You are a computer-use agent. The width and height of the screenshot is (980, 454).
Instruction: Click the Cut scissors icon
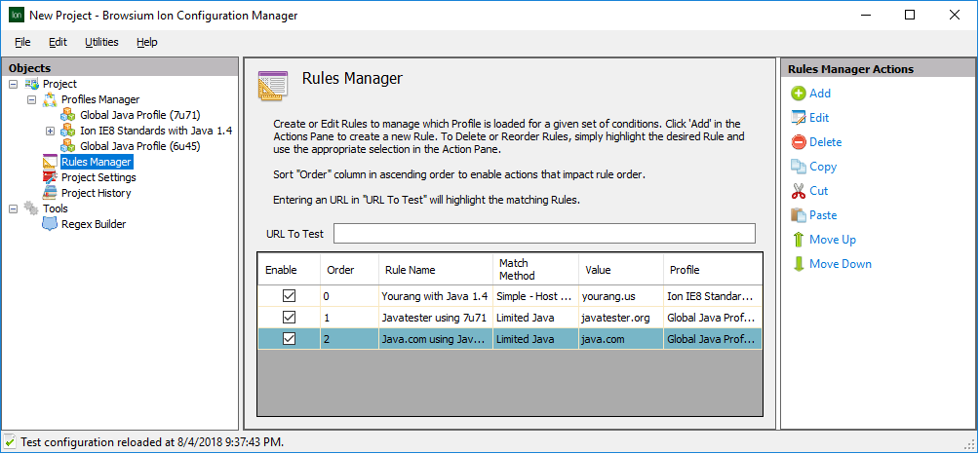[798, 191]
